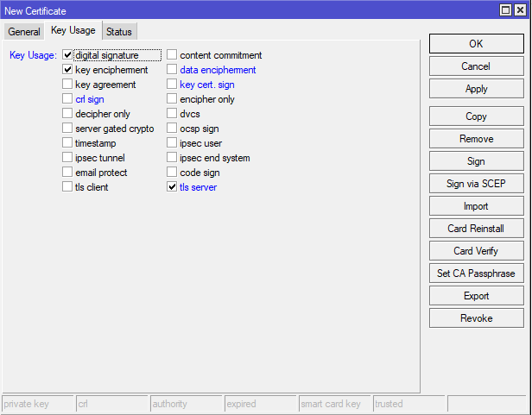This screenshot has width=532, height=415.
Task: Click the Card Verify button
Action: (477, 251)
